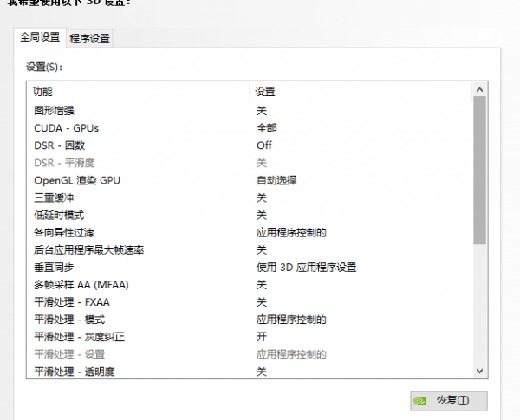This screenshot has height=420, width=520.
Task: Select the 平滑处理 - FXAA row
Action: click(x=249, y=302)
